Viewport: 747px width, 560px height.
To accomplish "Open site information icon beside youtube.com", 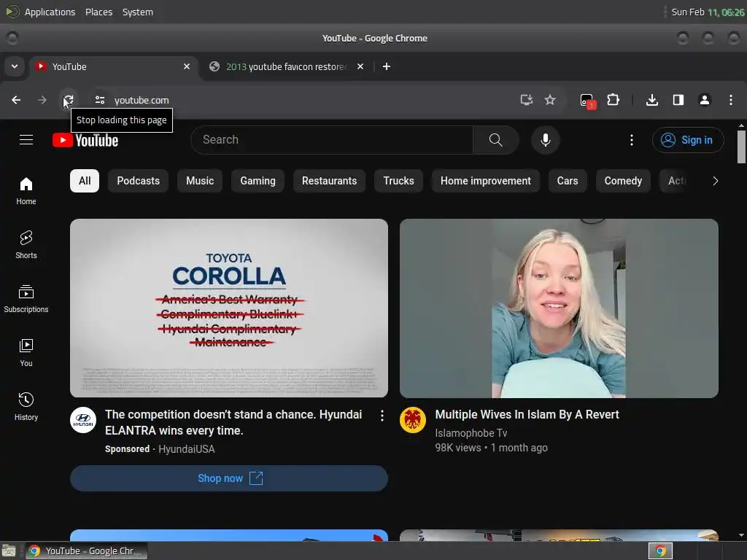I will click(x=99, y=100).
